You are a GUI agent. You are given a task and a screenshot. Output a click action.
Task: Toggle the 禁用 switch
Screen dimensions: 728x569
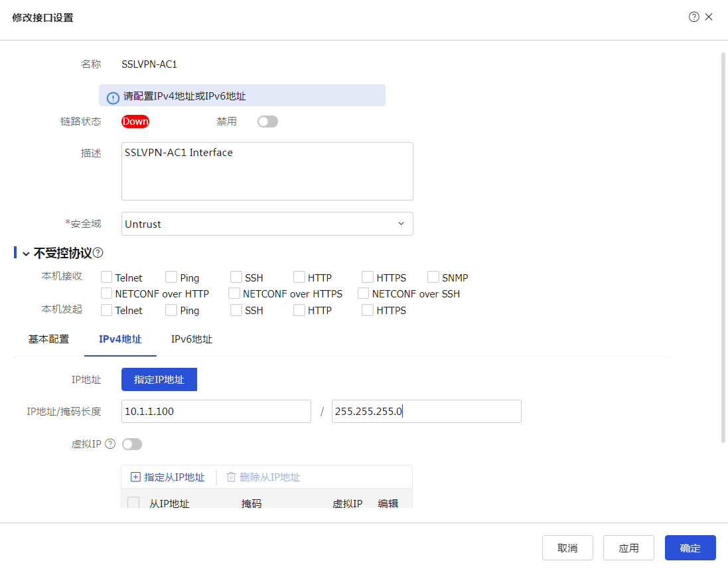click(x=267, y=122)
